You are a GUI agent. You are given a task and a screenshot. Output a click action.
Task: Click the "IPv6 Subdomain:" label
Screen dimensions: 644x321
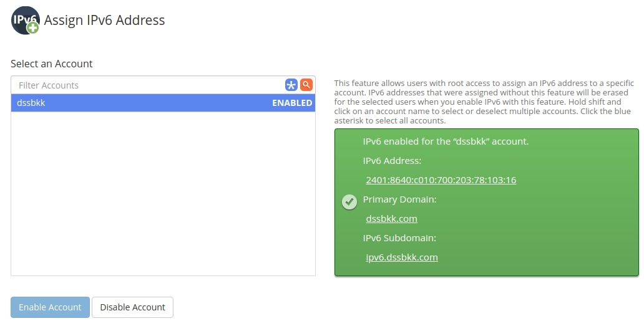coord(399,237)
